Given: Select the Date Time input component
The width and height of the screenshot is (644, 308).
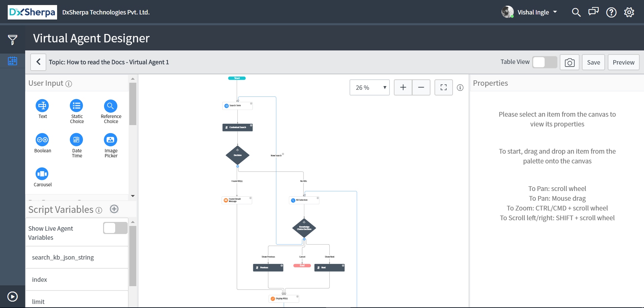Looking at the screenshot, I should point(77,140).
